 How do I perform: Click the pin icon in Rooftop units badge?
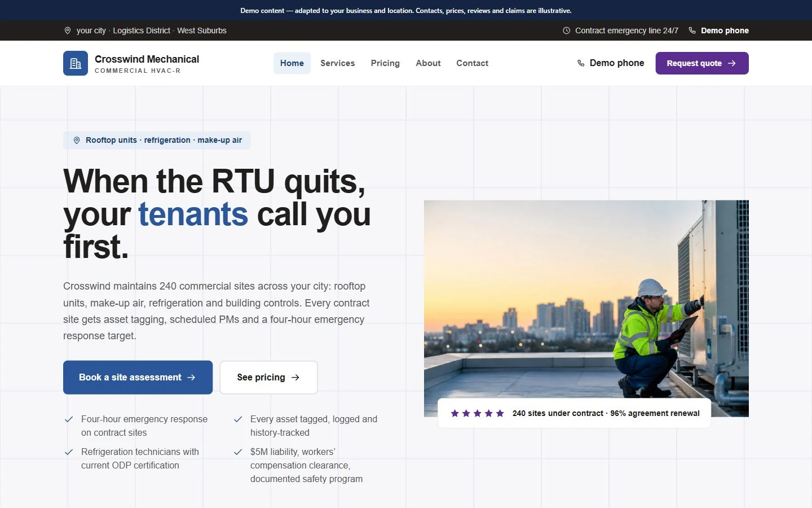[77, 141]
